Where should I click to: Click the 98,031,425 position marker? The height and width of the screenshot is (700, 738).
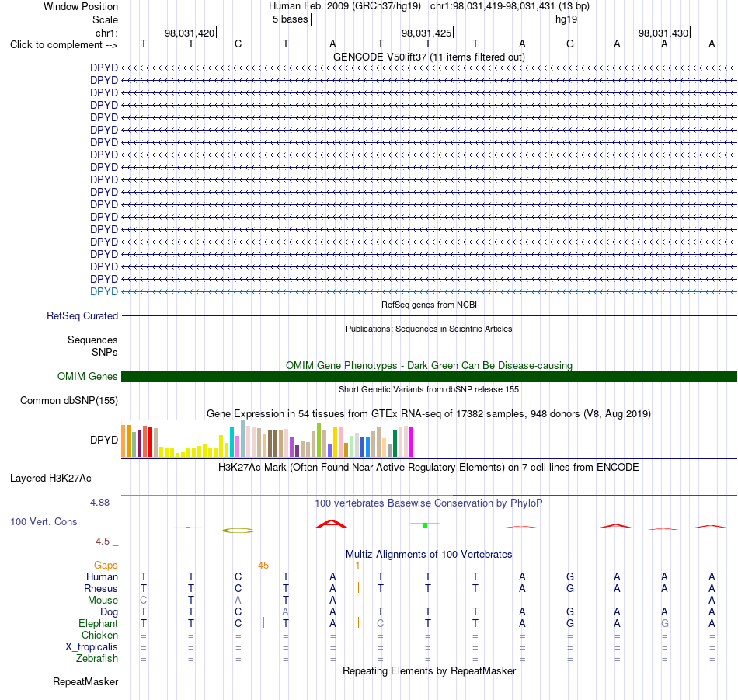pos(427,33)
